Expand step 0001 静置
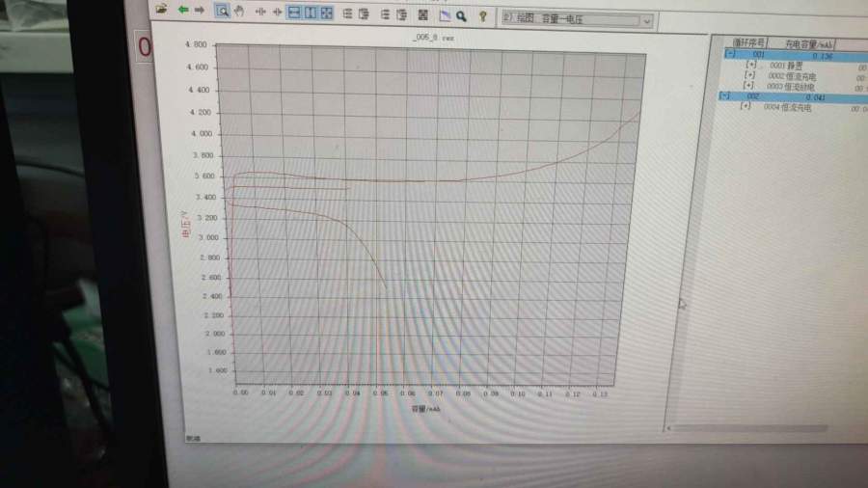The width and height of the screenshot is (868, 488). [x=751, y=65]
